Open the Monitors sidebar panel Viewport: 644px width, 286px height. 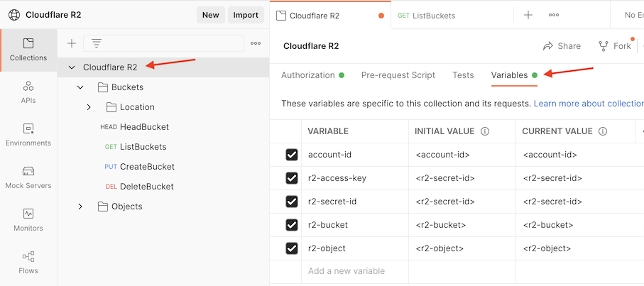click(28, 220)
